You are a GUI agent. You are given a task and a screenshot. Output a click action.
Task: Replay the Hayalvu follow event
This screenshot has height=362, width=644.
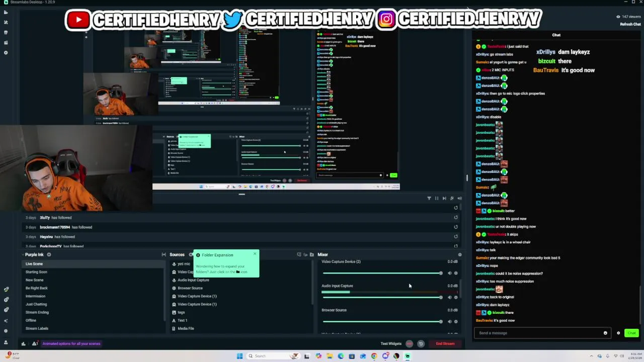click(x=456, y=237)
